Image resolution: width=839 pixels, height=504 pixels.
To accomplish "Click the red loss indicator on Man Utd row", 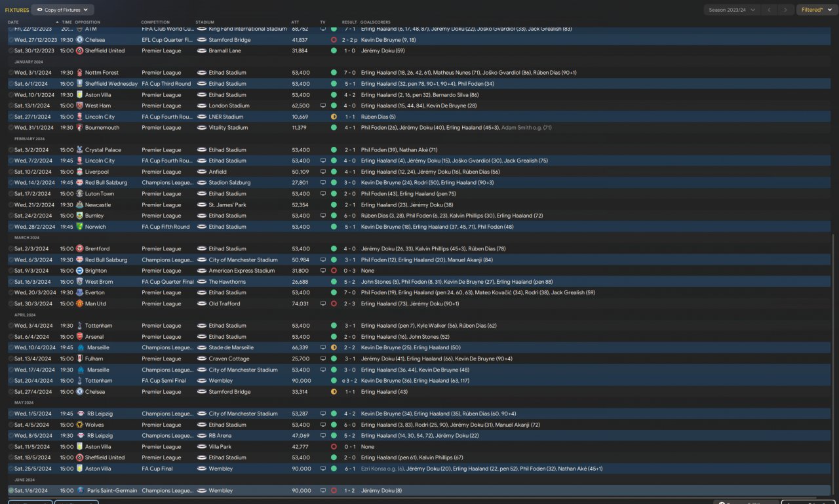I will point(334,303).
